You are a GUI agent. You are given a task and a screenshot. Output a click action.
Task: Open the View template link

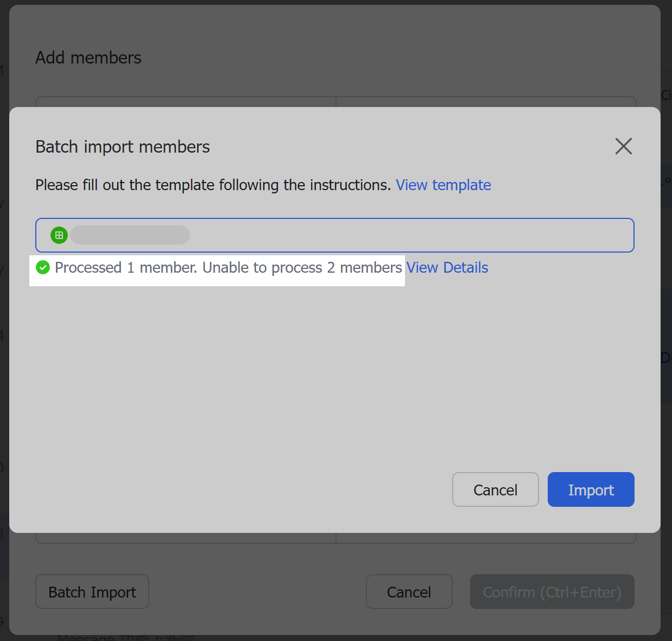coord(443,185)
